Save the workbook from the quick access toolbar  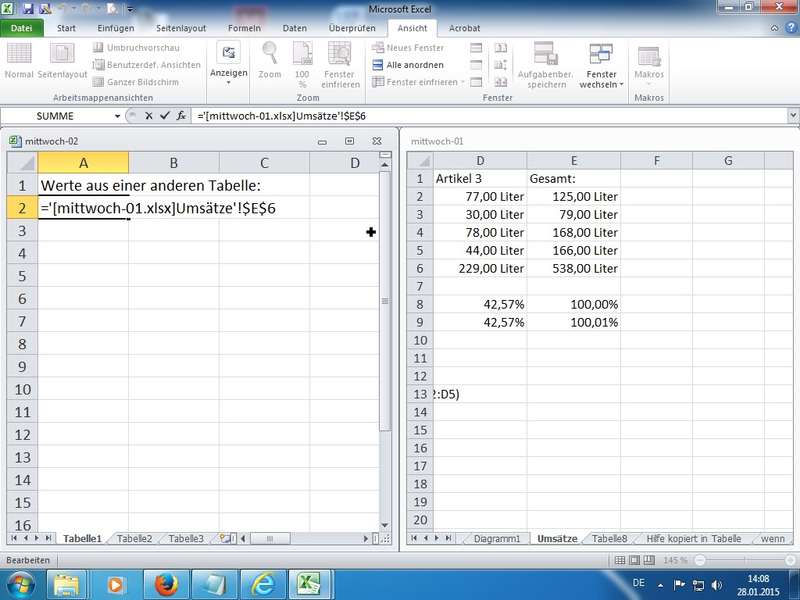click(x=28, y=9)
